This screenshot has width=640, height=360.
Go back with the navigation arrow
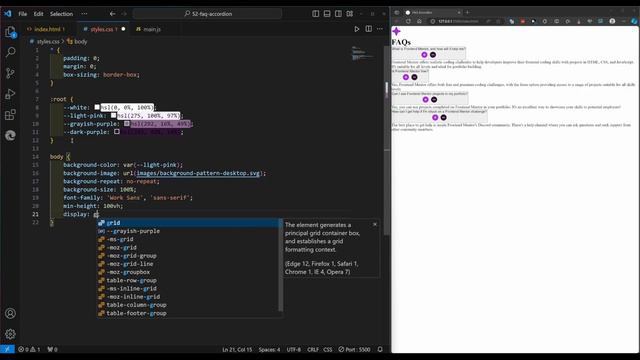point(112,13)
